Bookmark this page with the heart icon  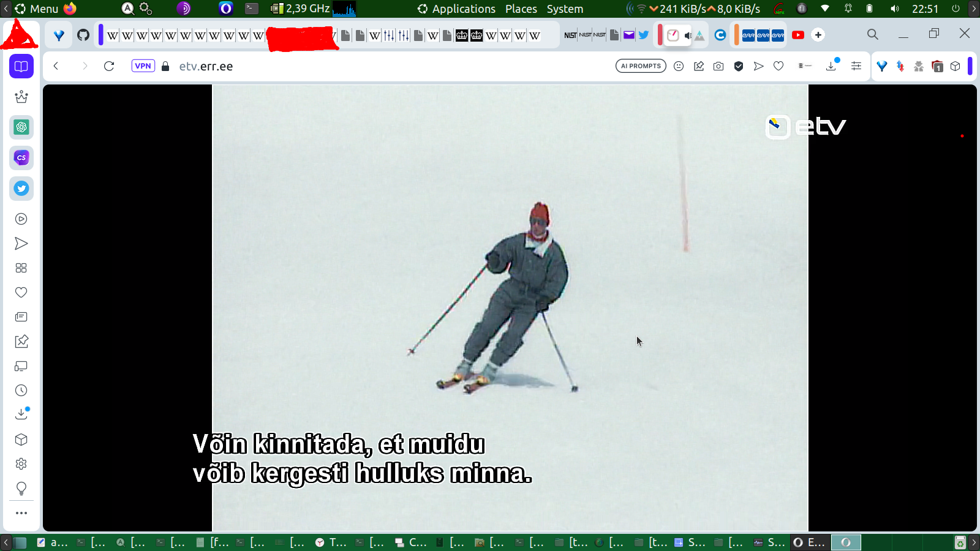tap(778, 66)
